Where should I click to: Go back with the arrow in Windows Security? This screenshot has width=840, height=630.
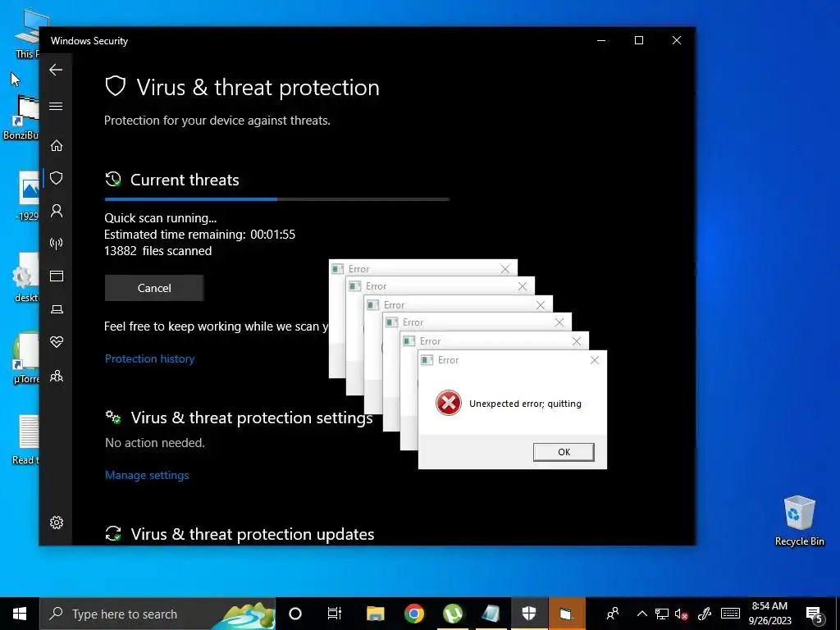pos(56,70)
